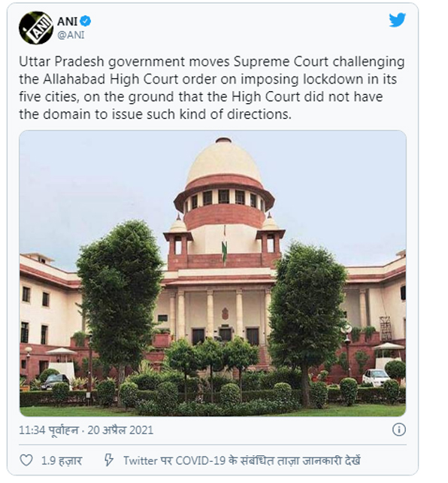
Task: Click the 1.9 हज़ार like count
Action: click(62, 461)
